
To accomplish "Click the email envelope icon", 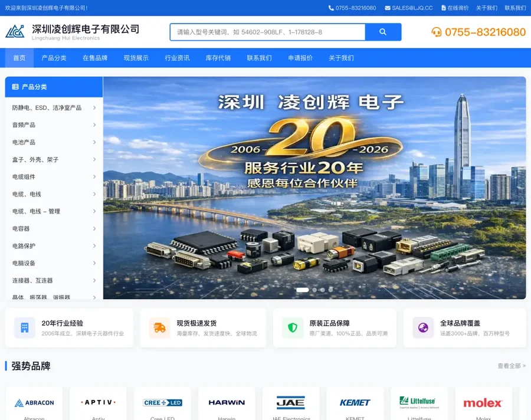I will pos(388,8).
